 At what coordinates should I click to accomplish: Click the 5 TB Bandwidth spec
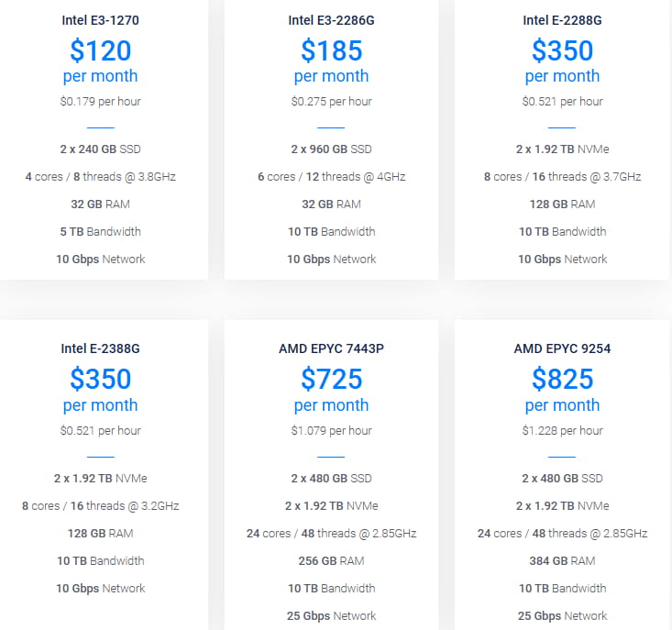(101, 232)
